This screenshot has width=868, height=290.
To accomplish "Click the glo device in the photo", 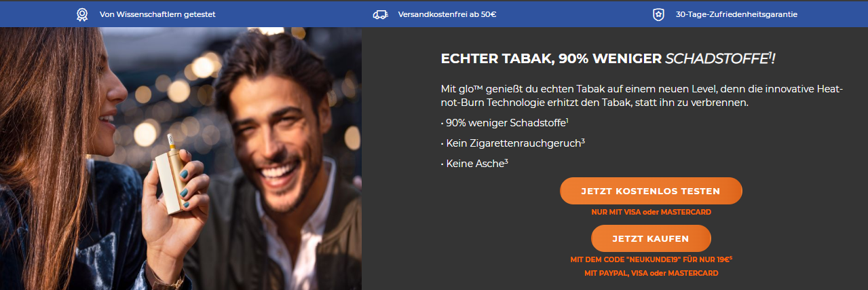I will click(171, 174).
